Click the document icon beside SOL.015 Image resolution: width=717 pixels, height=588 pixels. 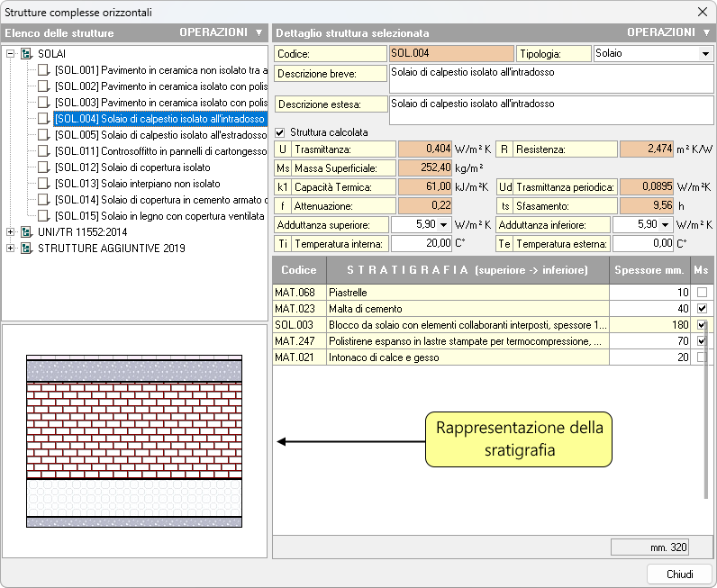click(x=43, y=216)
